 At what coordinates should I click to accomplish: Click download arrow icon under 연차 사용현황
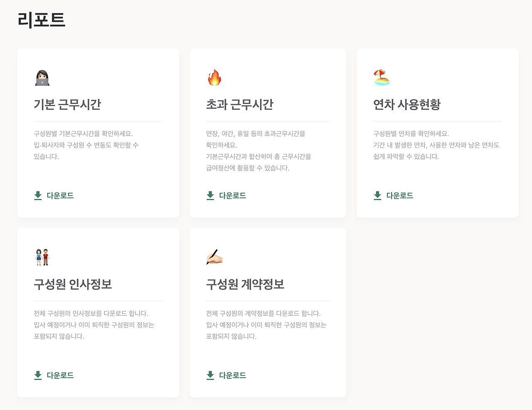point(377,195)
